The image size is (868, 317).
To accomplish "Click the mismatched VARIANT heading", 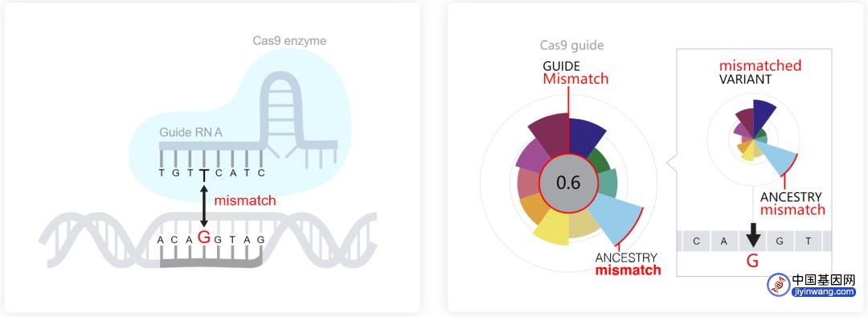I will click(x=760, y=72).
